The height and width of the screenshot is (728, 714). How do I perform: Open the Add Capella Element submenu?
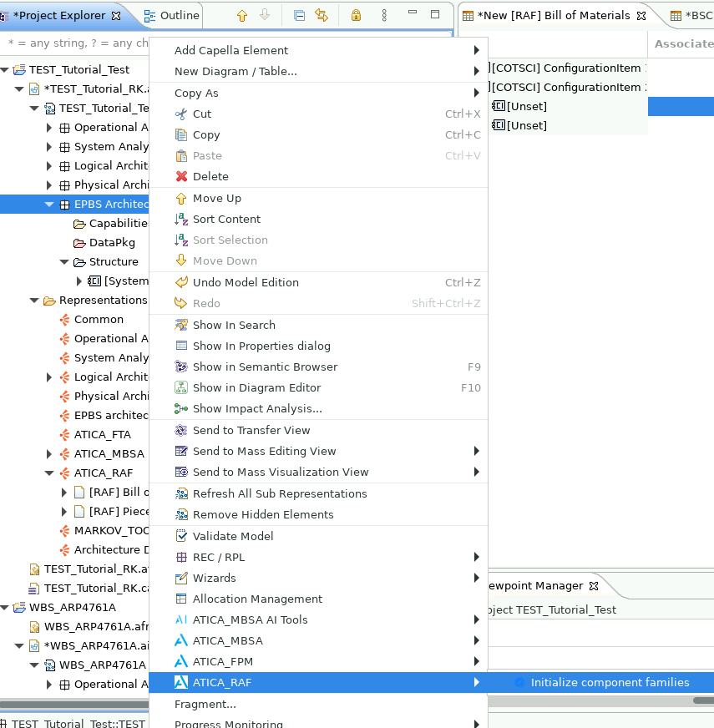pos(319,50)
